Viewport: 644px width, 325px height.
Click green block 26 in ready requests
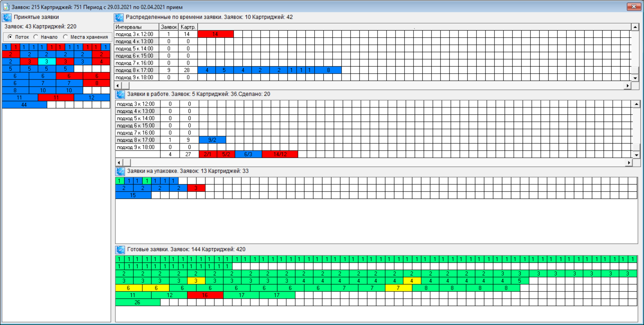coord(137,303)
